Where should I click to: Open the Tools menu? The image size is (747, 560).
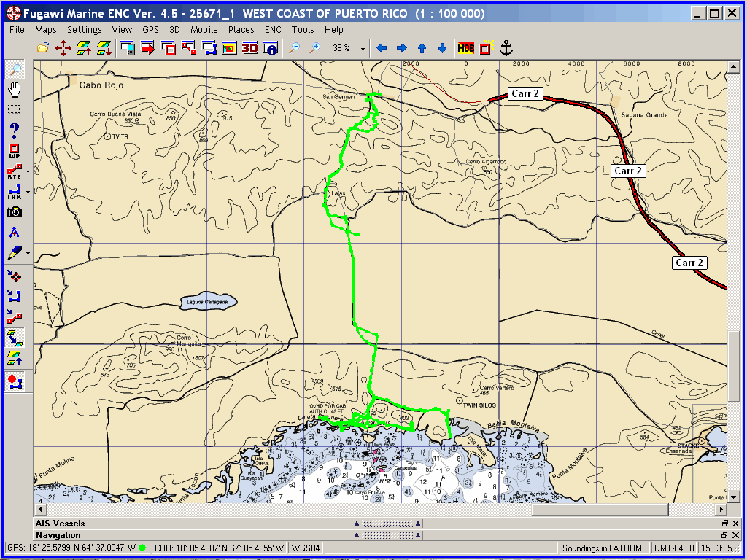pos(303,29)
